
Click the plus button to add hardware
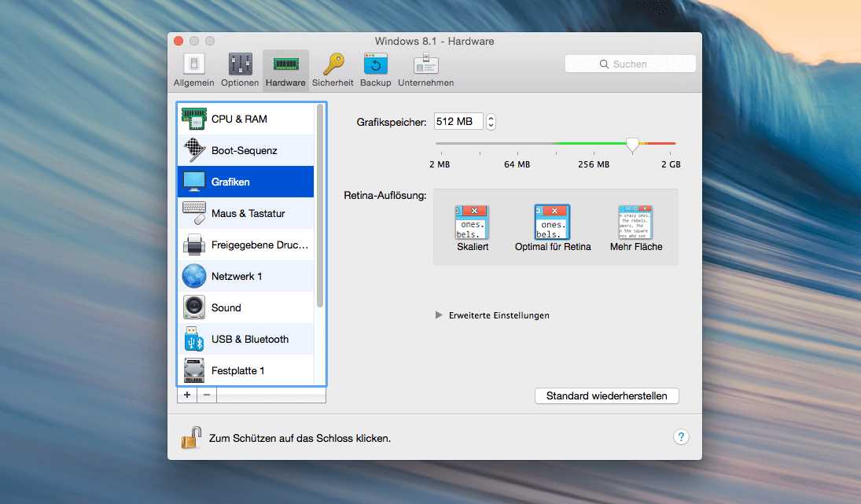pos(187,395)
